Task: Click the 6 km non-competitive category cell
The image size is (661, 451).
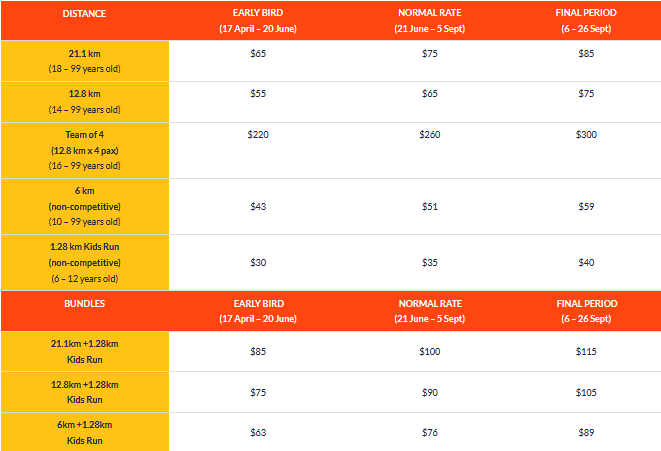Action: pos(85,207)
